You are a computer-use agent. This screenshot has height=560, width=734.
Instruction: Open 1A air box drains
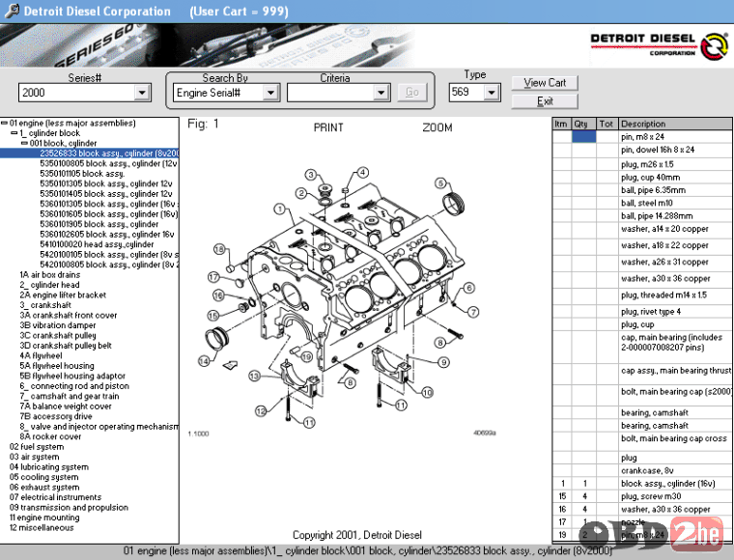pyautogui.click(x=50, y=275)
